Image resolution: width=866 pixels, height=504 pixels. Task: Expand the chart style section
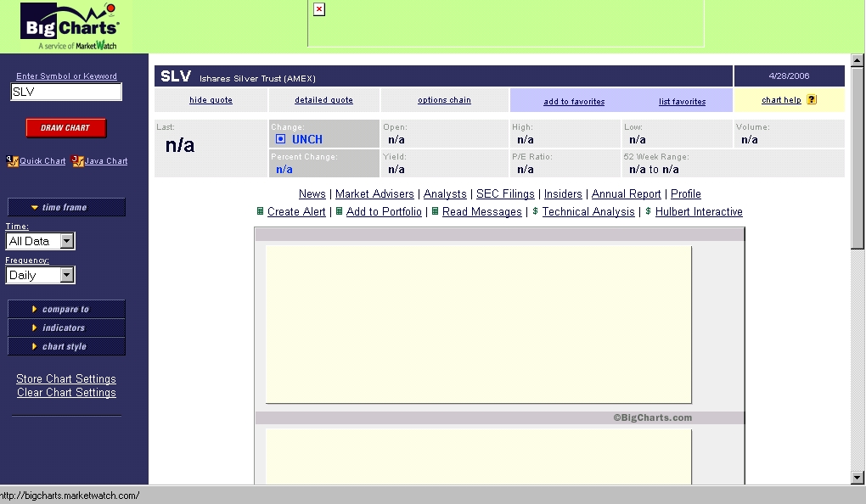[66, 346]
